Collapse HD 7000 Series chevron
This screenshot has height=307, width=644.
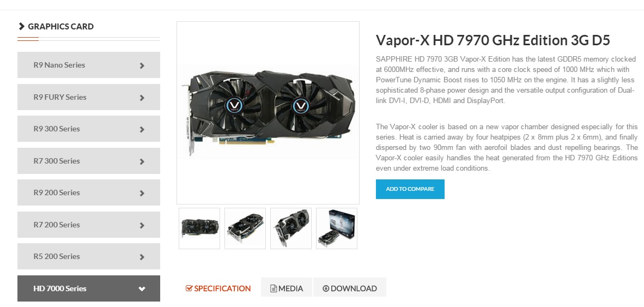(142, 289)
